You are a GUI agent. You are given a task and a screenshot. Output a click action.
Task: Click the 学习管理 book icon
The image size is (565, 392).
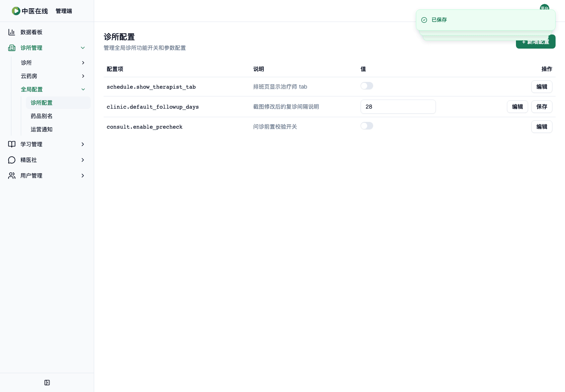tap(12, 144)
